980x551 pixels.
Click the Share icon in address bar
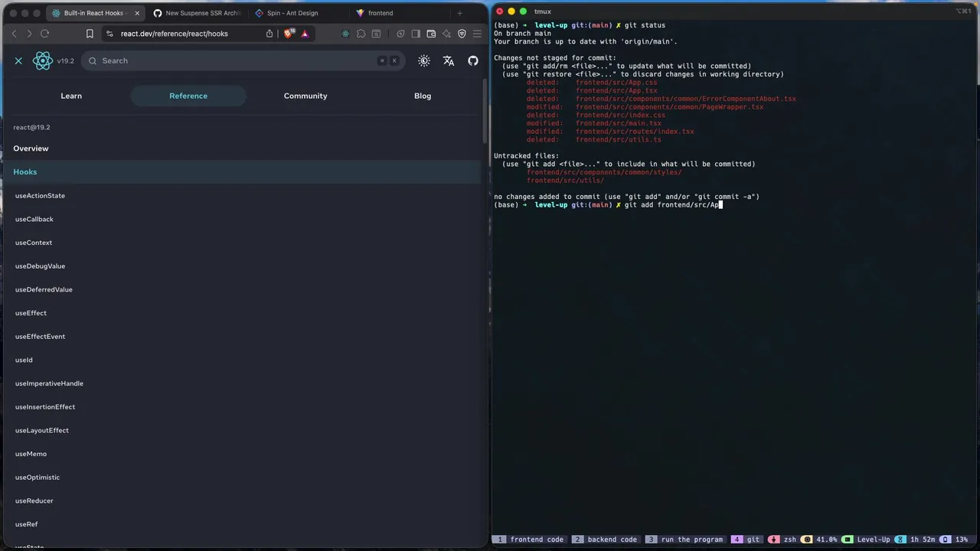click(x=269, y=34)
